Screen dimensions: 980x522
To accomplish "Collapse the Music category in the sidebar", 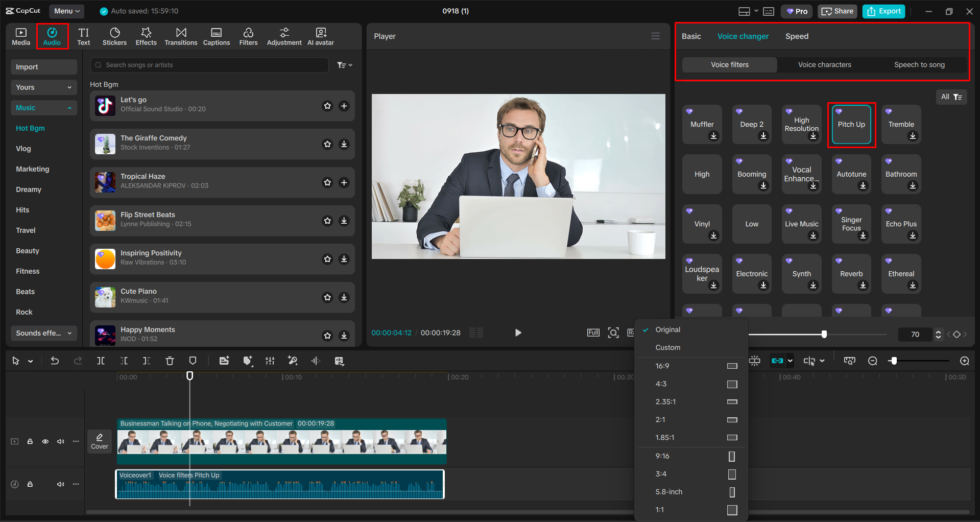I will coord(43,107).
